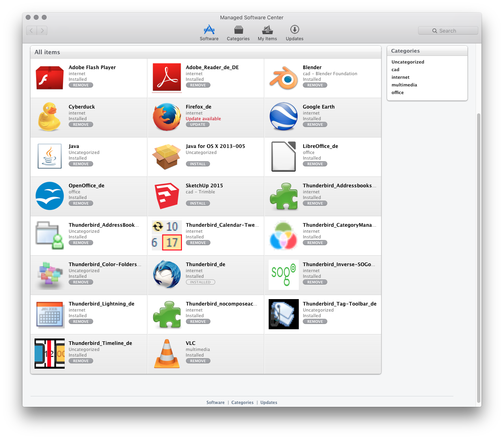Image resolution: width=504 pixels, height=439 pixels.
Task: Select multimedia in Categories sidebar
Action: pyautogui.click(x=404, y=85)
